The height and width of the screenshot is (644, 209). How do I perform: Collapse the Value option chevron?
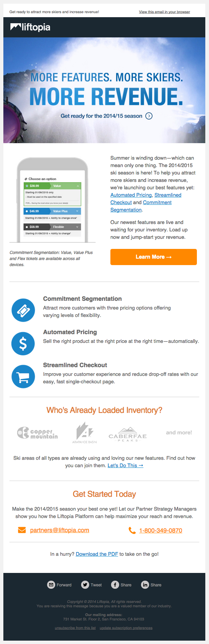click(x=78, y=186)
